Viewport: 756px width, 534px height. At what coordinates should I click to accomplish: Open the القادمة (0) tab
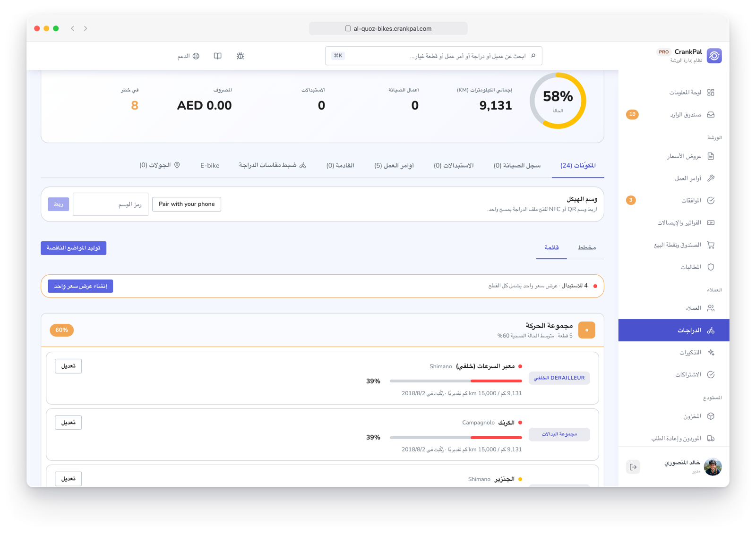point(340,165)
